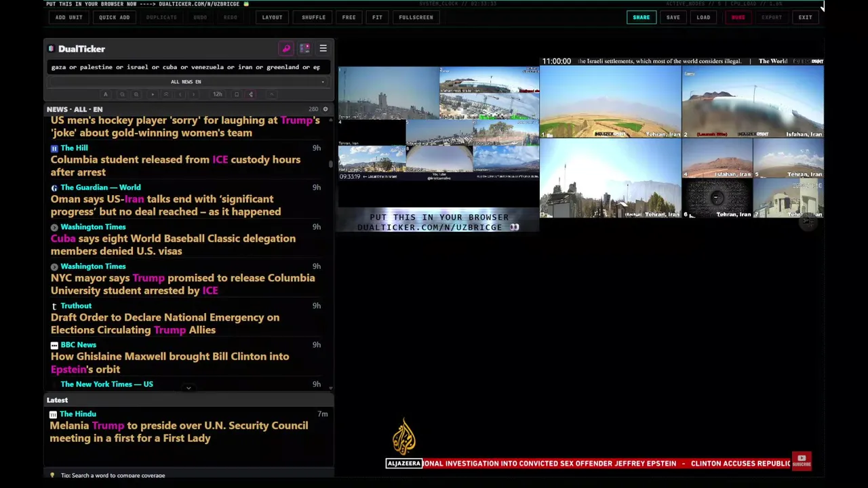Click The Guardian source icon
The height and width of the screenshot is (488, 868).
click(54, 188)
